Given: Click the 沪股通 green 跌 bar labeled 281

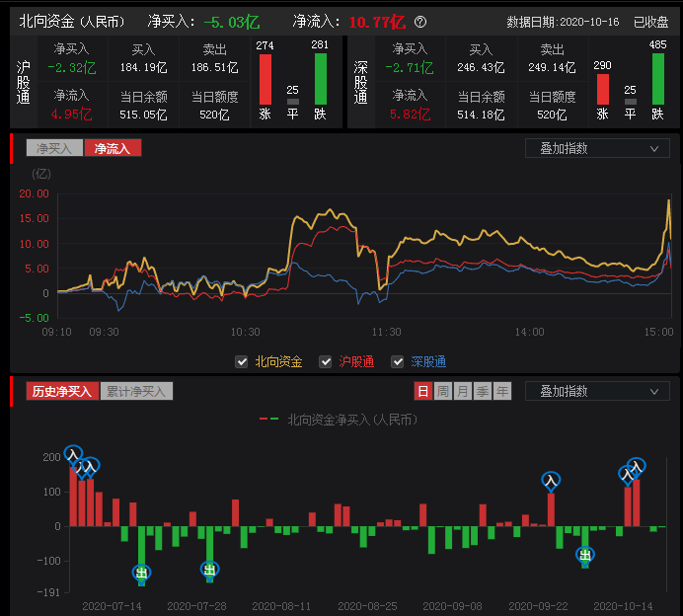Looking at the screenshot, I should pyautogui.click(x=321, y=79).
